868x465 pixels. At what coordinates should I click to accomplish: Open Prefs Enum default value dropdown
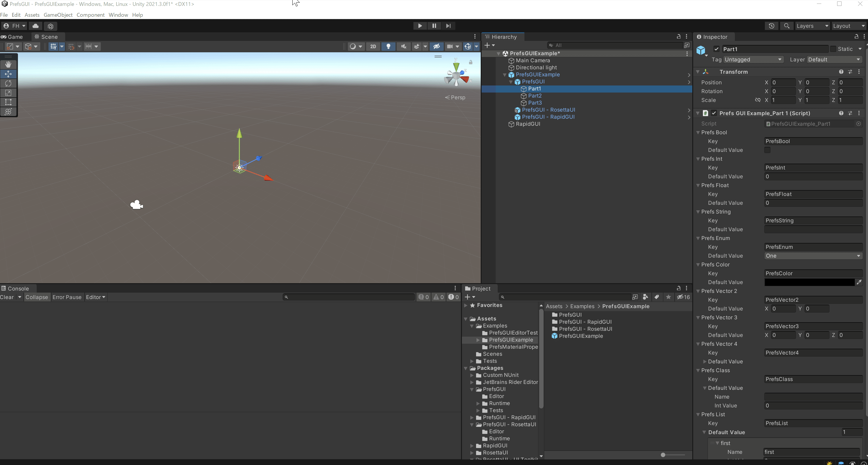click(x=813, y=256)
